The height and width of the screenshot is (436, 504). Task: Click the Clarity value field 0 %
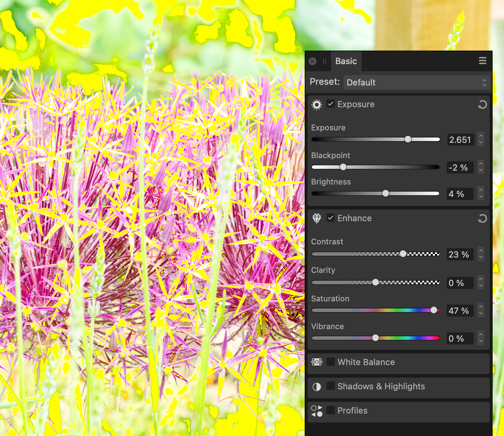[460, 283]
